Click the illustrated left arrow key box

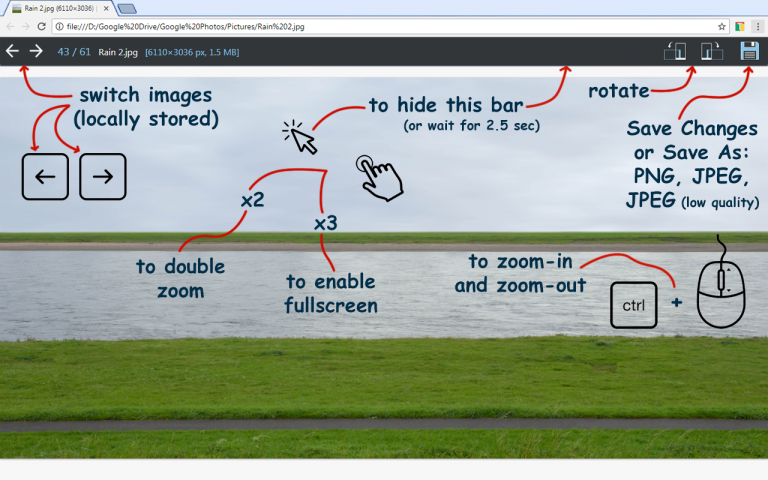pyautogui.click(x=45, y=177)
